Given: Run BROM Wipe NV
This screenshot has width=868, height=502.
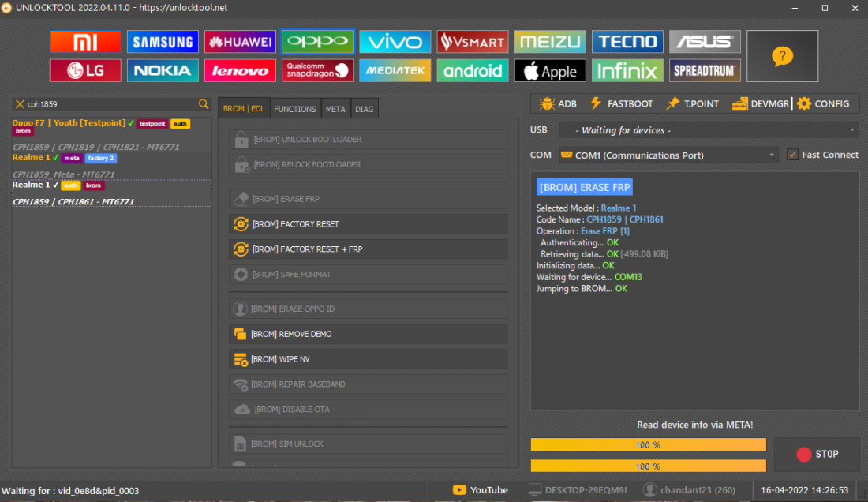Looking at the screenshot, I should pyautogui.click(x=369, y=359).
